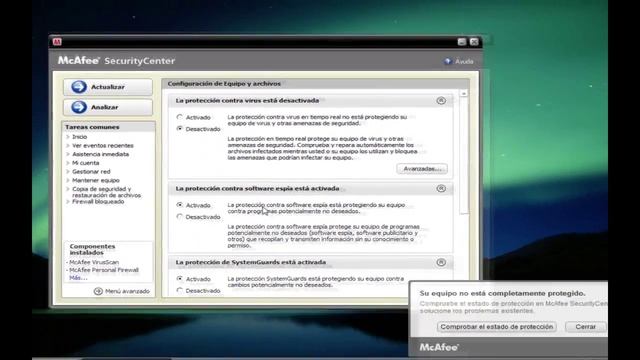Open Ver eventos recientes

(103, 146)
